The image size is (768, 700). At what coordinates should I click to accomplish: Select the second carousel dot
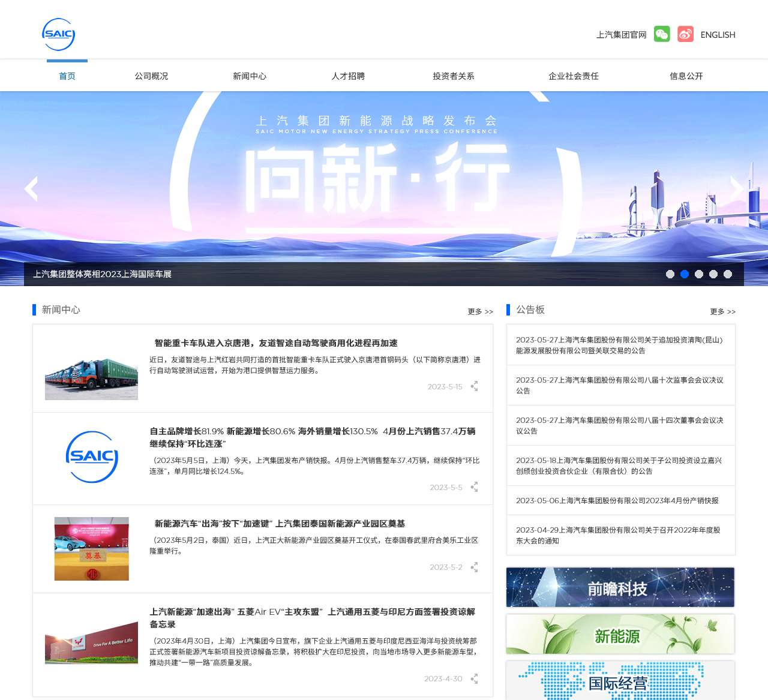(685, 274)
